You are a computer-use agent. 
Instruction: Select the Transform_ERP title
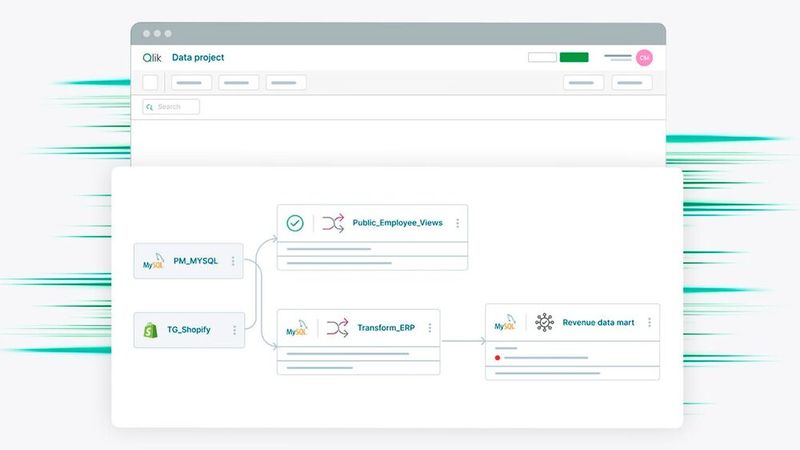tap(386, 328)
